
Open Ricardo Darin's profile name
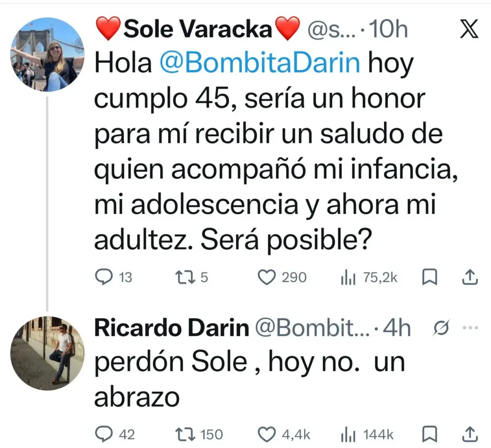point(172,329)
